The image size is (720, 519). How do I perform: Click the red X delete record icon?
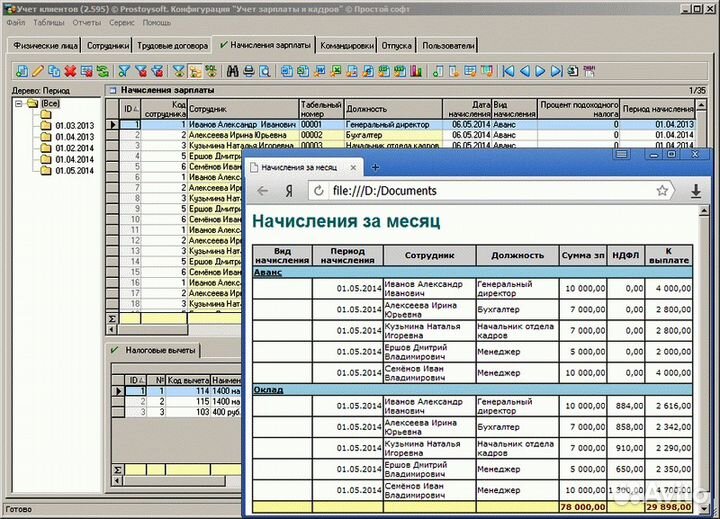tap(70, 71)
